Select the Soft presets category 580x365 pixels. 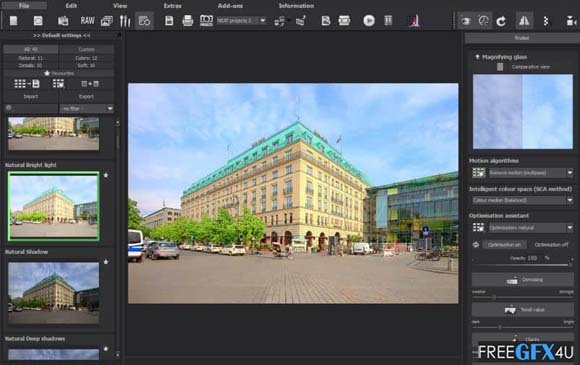(86, 65)
